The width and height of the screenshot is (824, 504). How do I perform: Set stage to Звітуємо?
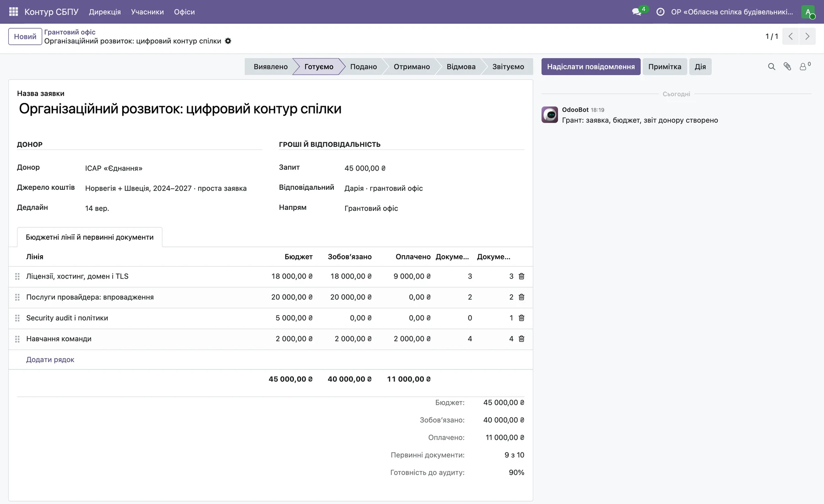508,67
